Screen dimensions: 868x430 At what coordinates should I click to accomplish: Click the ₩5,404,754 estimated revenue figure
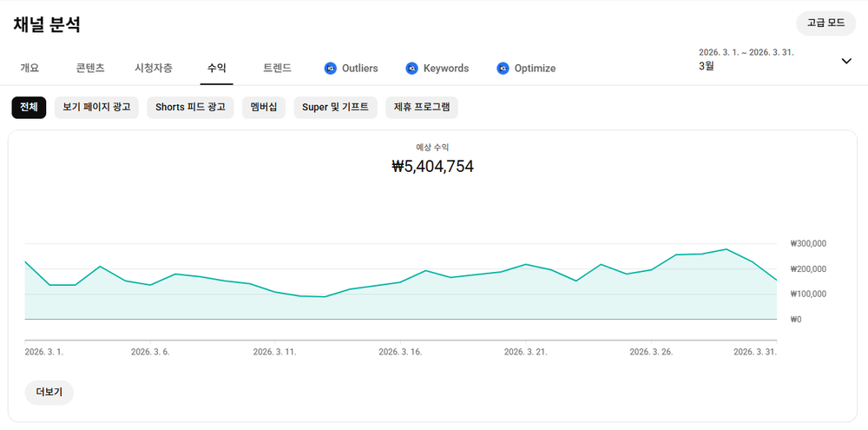tap(432, 166)
